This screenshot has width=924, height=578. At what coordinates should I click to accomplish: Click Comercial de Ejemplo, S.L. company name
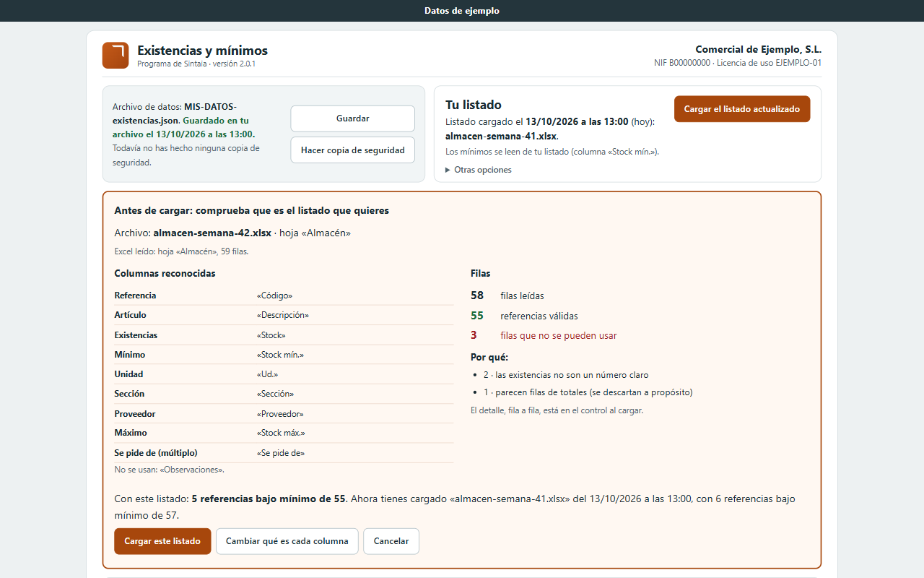pyautogui.click(x=758, y=50)
